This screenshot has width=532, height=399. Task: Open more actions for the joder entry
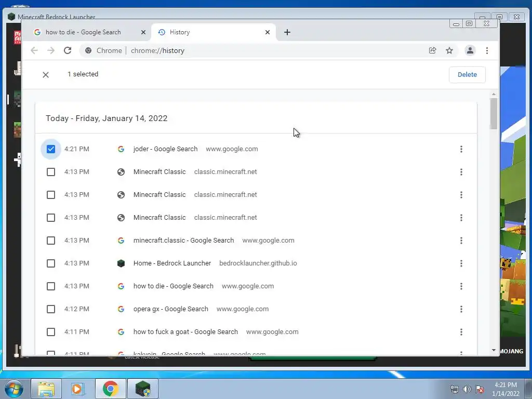point(461,149)
